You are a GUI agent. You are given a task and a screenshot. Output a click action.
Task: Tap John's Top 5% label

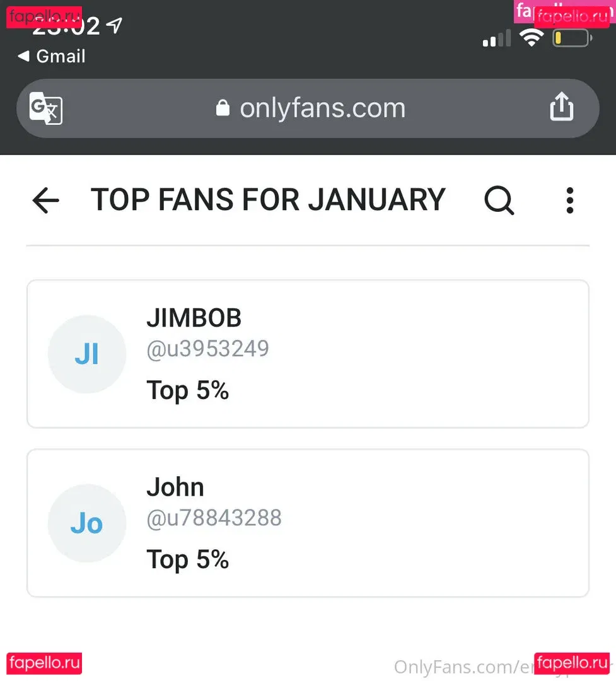pyautogui.click(x=187, y=559)
